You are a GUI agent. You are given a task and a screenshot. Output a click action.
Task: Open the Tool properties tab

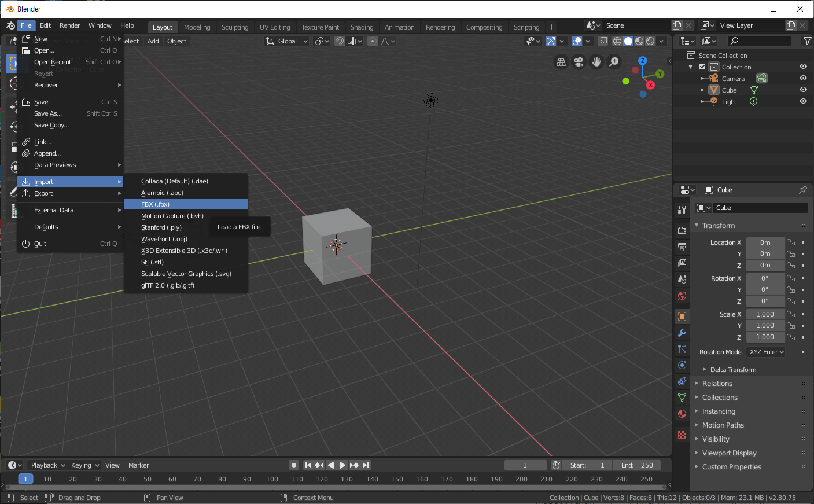pyautogui.click(x=682, y=210)
